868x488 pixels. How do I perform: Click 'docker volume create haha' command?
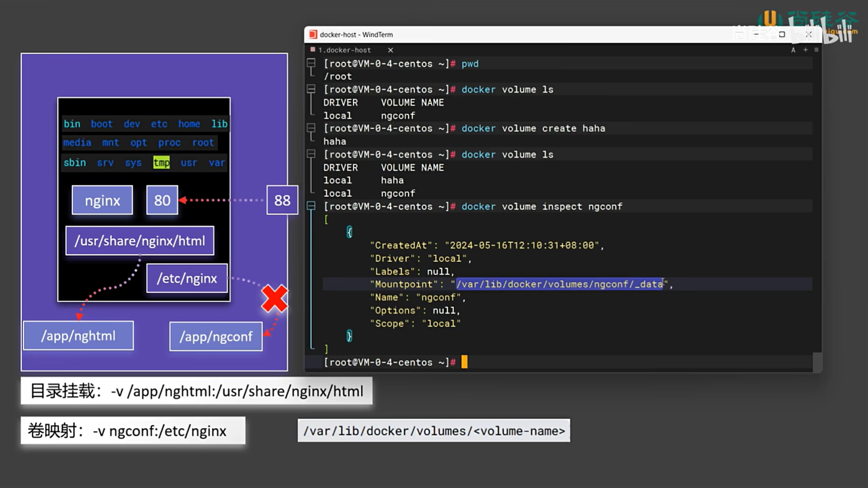tap(533, 128)
